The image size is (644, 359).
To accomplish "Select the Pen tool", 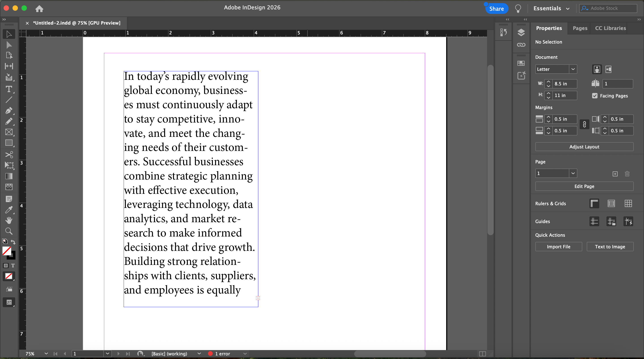I will click(9, 111).
